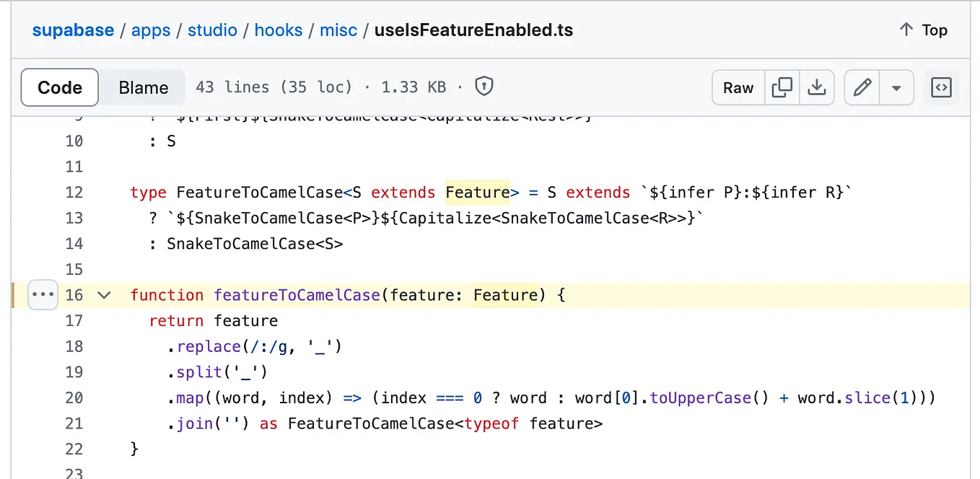Open the file security shield icon
Image resolution: width=980 pixels, height=479 pixels.
pyautogui.click(x=484, y=86)
